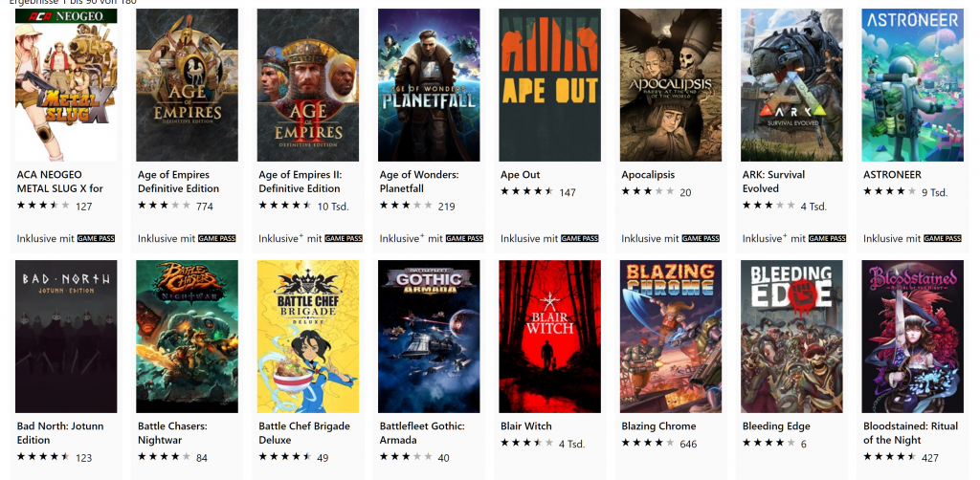The image size is (980, 480).
Task: Click the Apocalipsis cover thumbnail
Action: click(671, 85)
